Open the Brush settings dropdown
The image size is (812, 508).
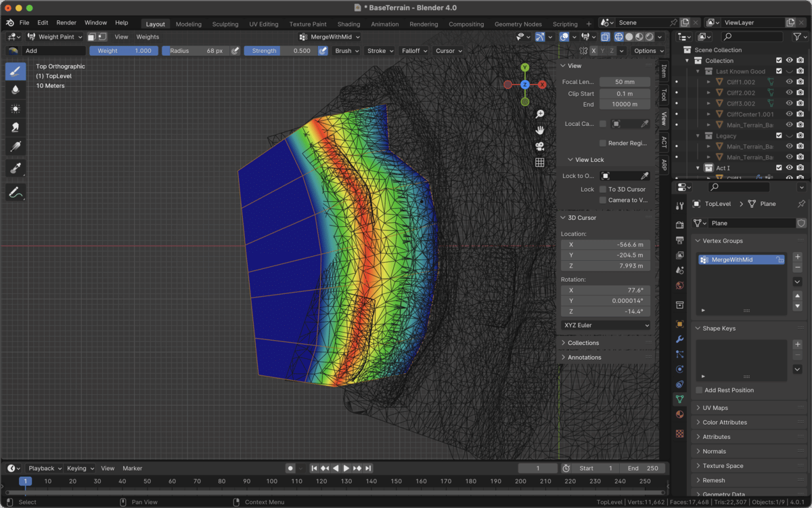[x=347, y=51]
